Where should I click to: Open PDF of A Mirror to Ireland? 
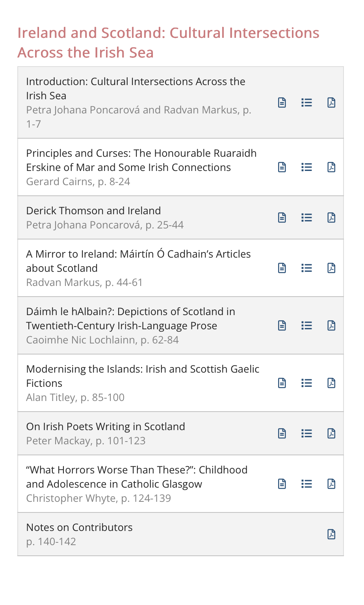click(331, 268)
